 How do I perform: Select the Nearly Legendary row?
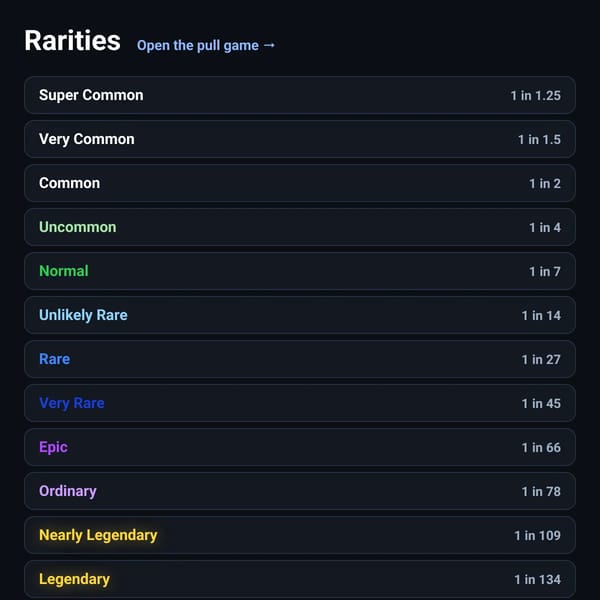(300, 535)
